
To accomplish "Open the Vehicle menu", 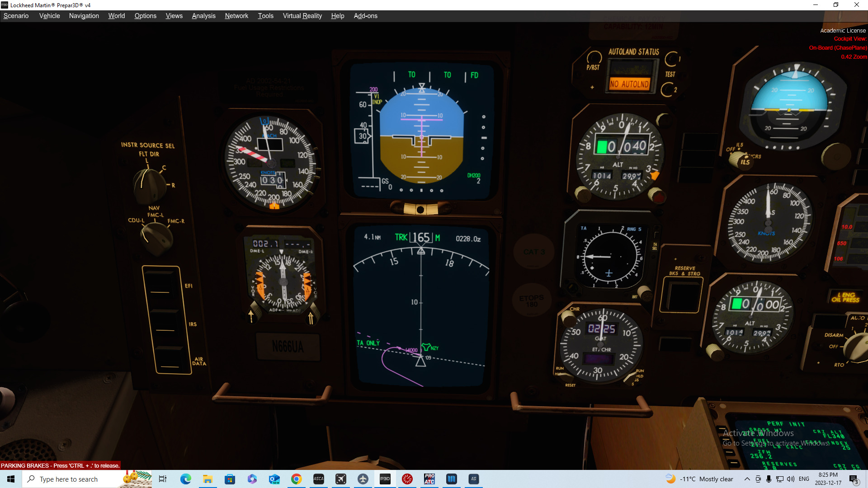I will 49,16.
